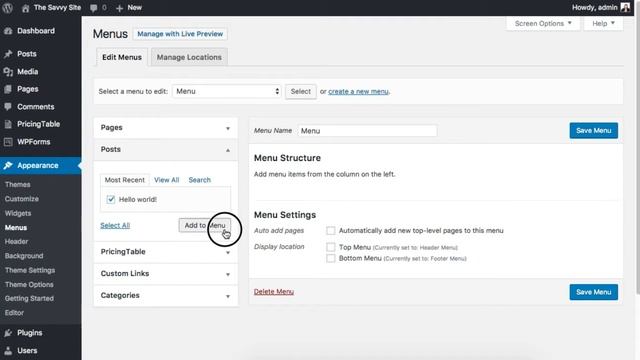Click the create a new menu link

[358, 91]
